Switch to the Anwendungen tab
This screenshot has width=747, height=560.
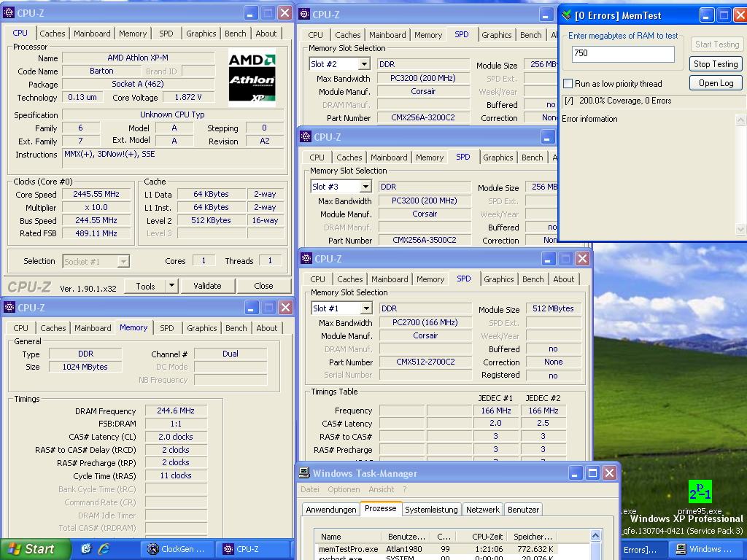pos(330,510)
